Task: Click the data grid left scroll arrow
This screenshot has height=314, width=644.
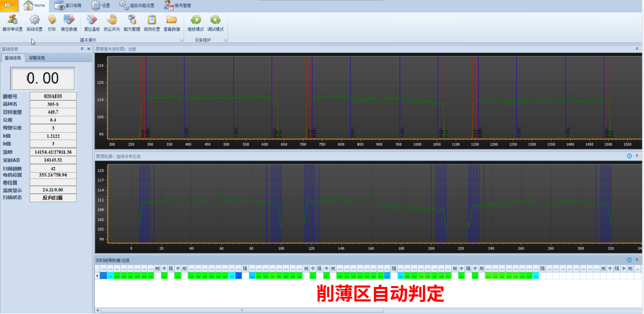Action: pos(97,310)
